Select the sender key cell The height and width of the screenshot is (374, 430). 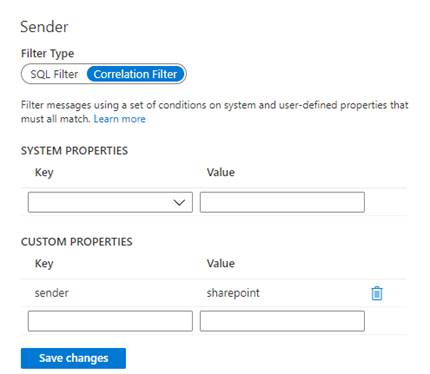click(52, 293)
